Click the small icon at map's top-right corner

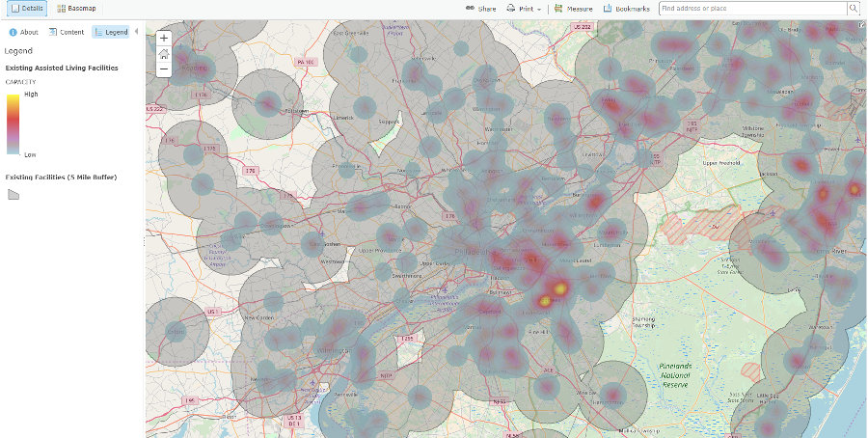[x=861, y=25]
